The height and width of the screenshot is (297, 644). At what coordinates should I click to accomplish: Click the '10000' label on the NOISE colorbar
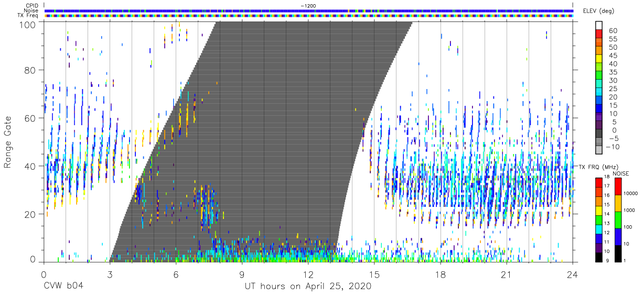coord(631,194)
